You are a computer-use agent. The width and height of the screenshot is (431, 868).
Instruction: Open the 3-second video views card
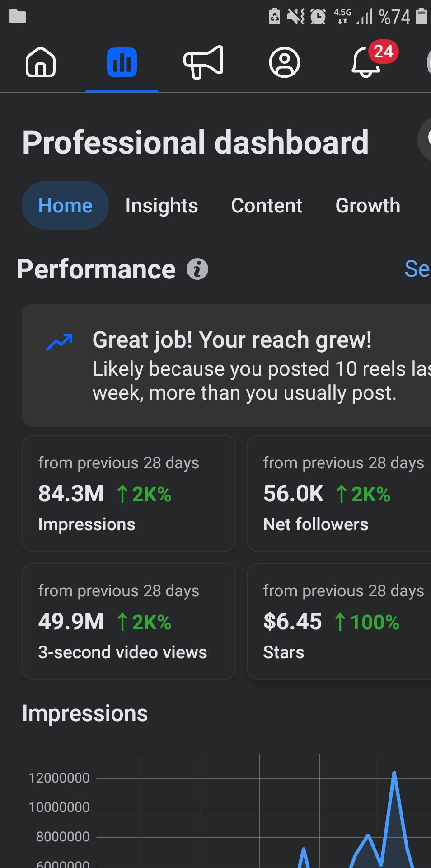(x=129, y=621)
